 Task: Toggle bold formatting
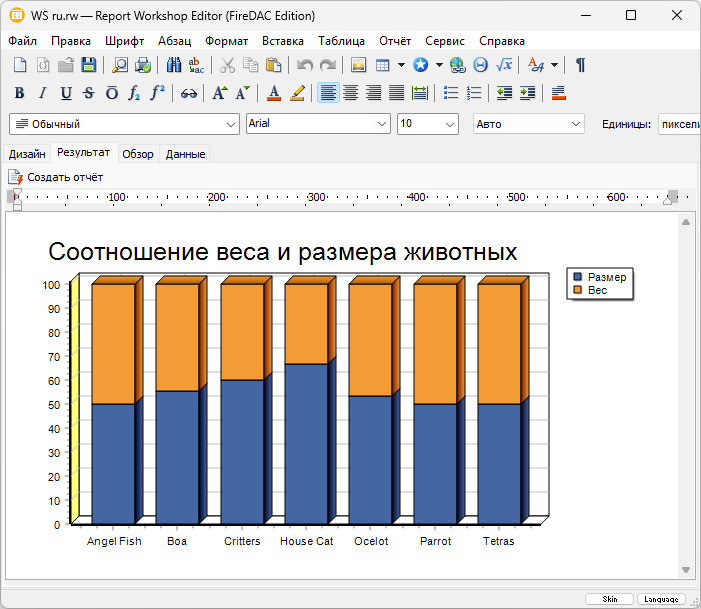pos(19,93)
